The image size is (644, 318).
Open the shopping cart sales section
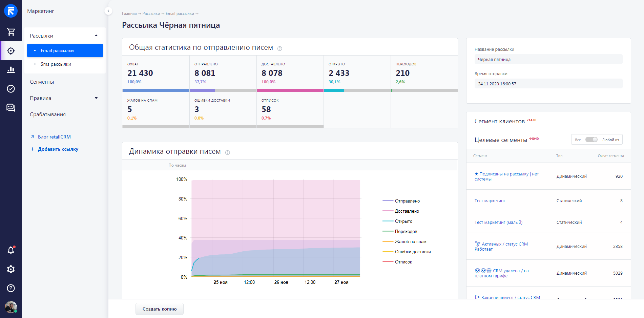click(x=11, y=32)
